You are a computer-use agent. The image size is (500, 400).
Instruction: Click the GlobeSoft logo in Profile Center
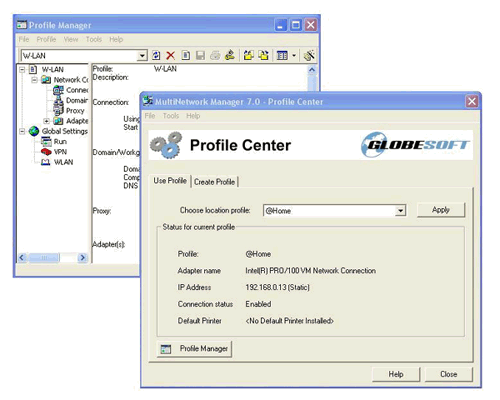[x=415, y=145]
